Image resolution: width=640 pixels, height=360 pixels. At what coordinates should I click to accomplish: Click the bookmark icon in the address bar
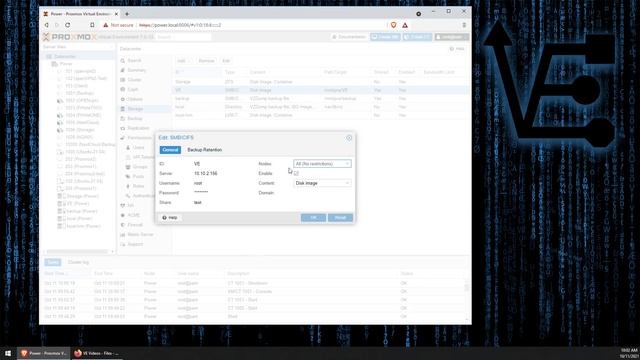click(x=92, y=25)
